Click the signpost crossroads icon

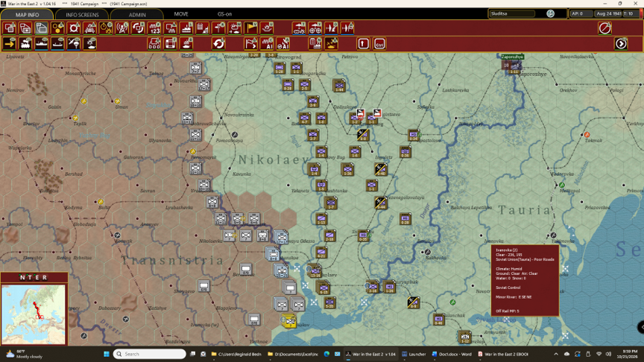pyautogui.click(x=218, y=28)
